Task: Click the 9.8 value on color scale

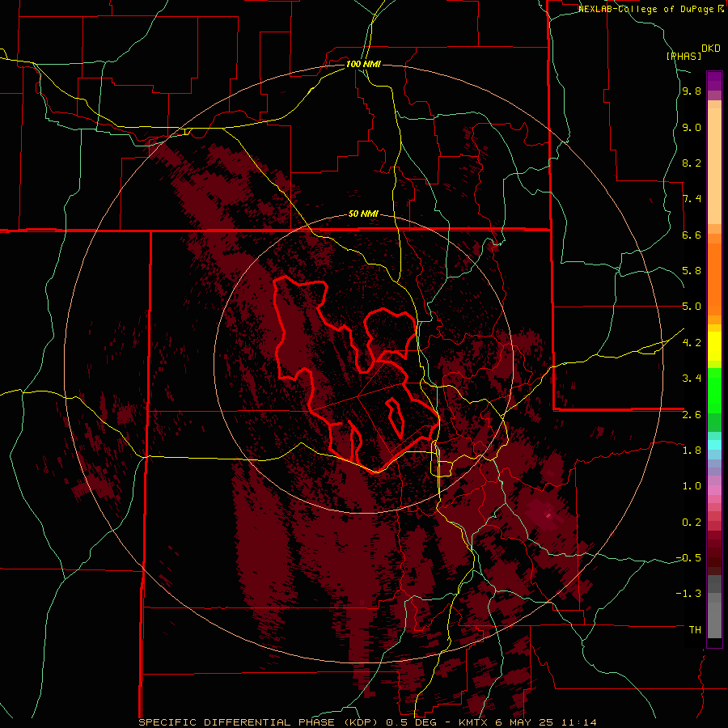Action: point(692,91)
